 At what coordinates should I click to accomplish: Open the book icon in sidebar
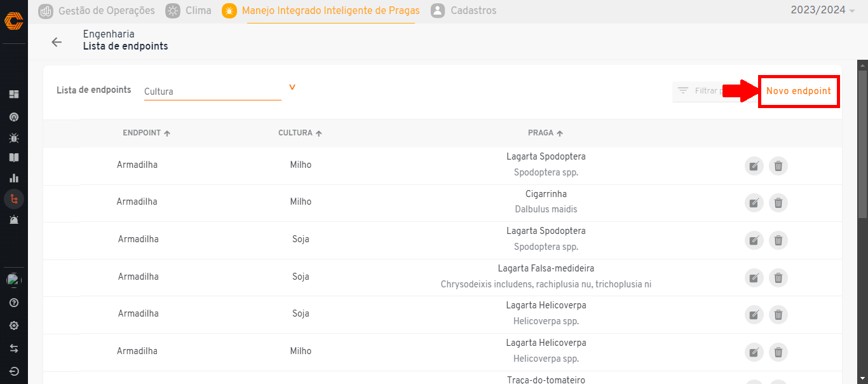[x=14, y=158]
